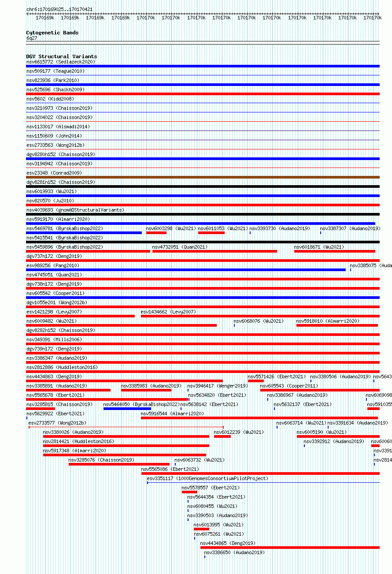Select nsv6003298 (Wu2021) red feature bar

pos(156,233)
